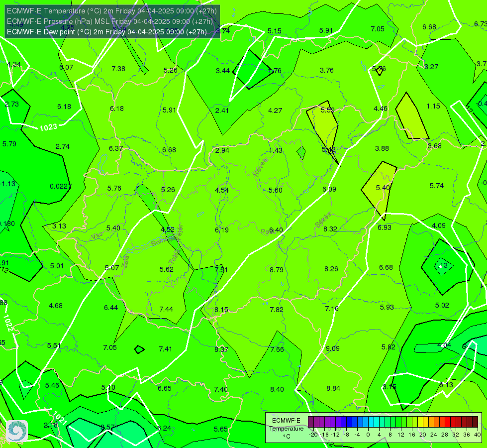Screen dimensions: 487x448
Task: Click the 7.16 grid value
Action: tap(332, 309)
